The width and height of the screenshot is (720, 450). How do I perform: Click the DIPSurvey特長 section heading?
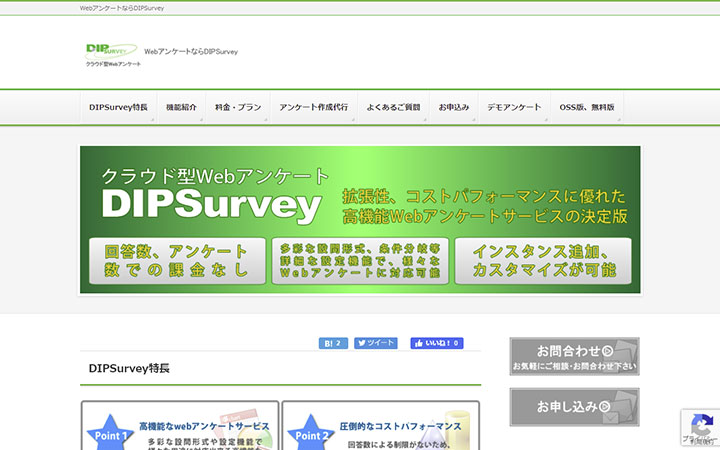tap(129, 368)
